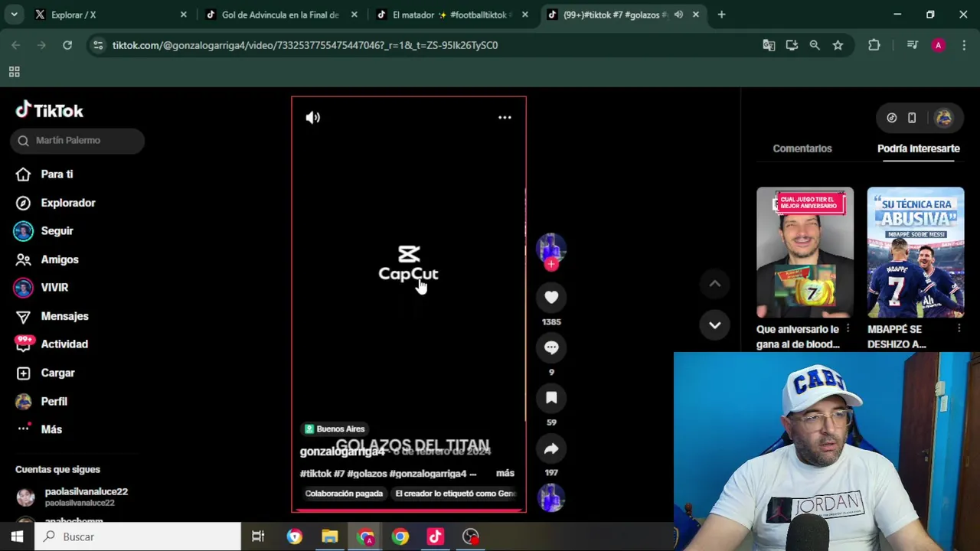Click the TikTok logo
This screenshot has height=551, width=980.
49,111
